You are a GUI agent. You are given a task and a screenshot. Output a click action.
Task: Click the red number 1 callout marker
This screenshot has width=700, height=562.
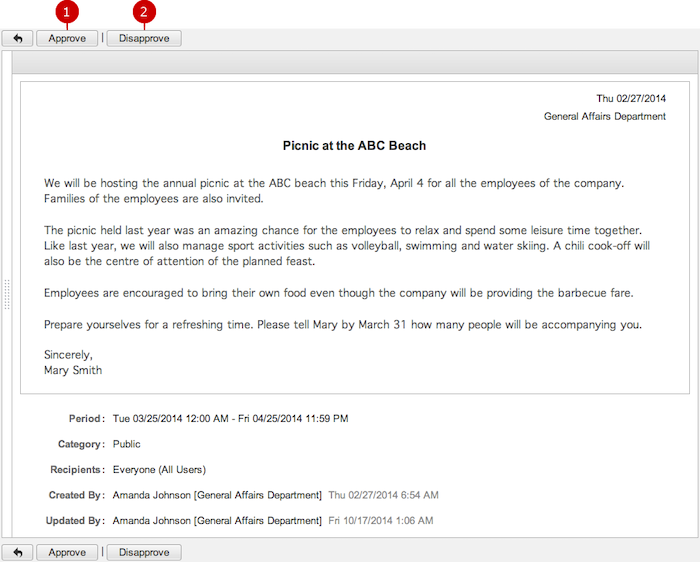[x=67, y=12]
